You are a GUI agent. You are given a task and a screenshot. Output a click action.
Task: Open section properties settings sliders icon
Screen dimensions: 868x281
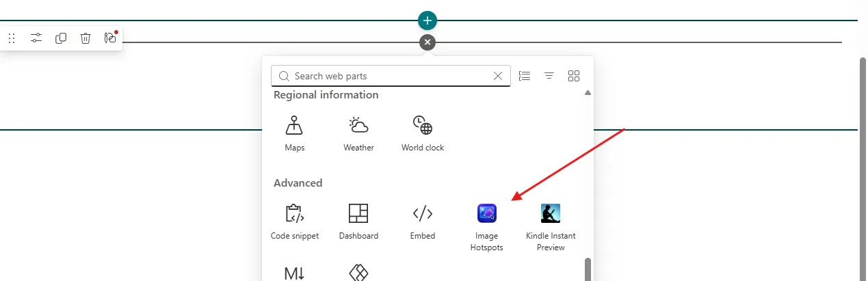tap(36, 38)
